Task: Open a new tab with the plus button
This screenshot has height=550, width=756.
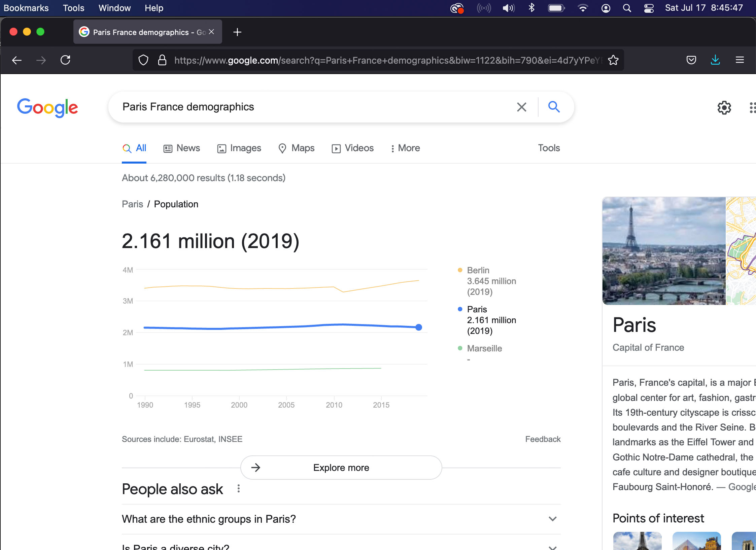Action: (237, 32)
